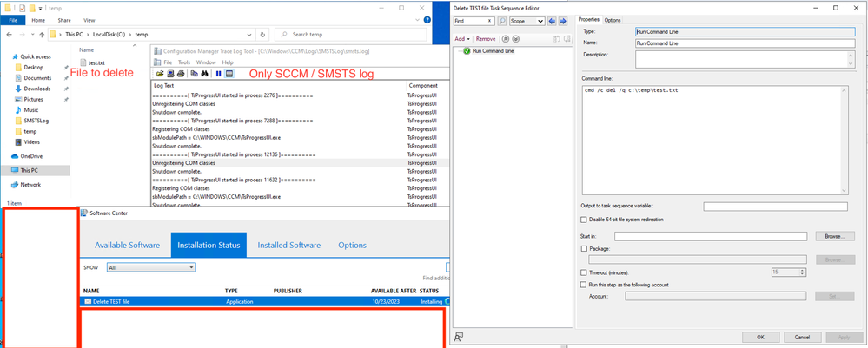This screenshot has height=348, width=868.
Task: Open Available Software tab in Software Center
Action: [128, 245]
